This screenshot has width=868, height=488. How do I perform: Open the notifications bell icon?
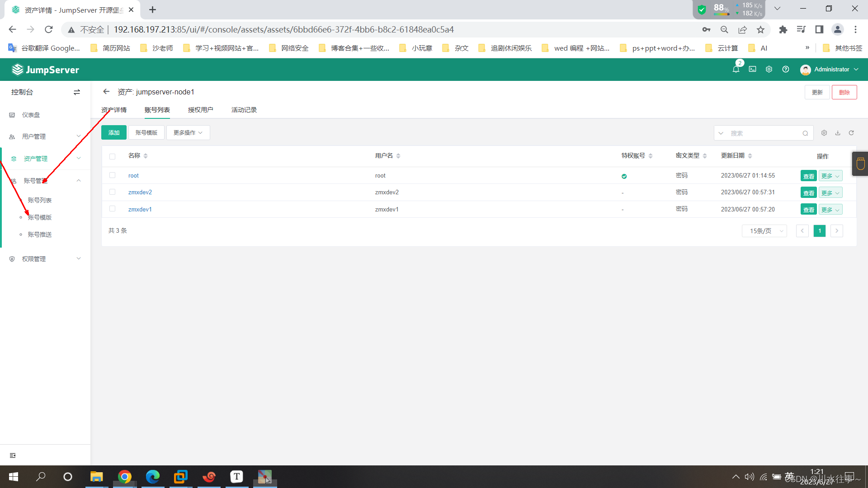tap(736, 70)
